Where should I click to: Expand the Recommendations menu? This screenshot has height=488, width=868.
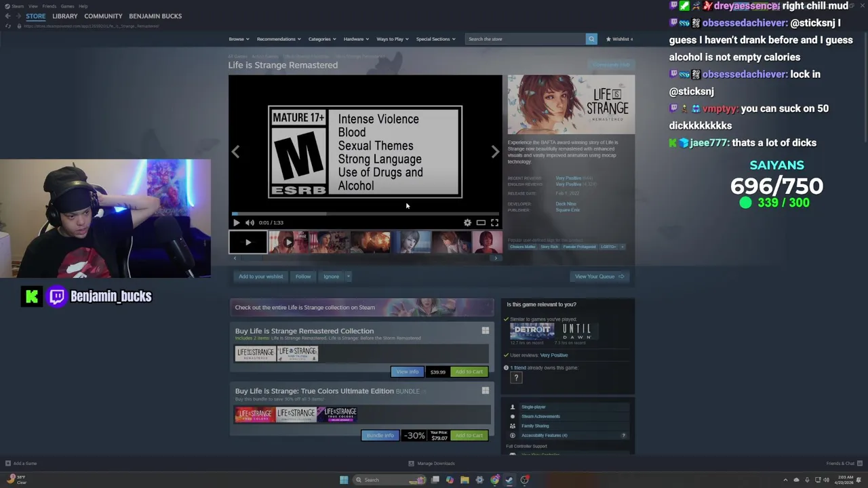279,39
